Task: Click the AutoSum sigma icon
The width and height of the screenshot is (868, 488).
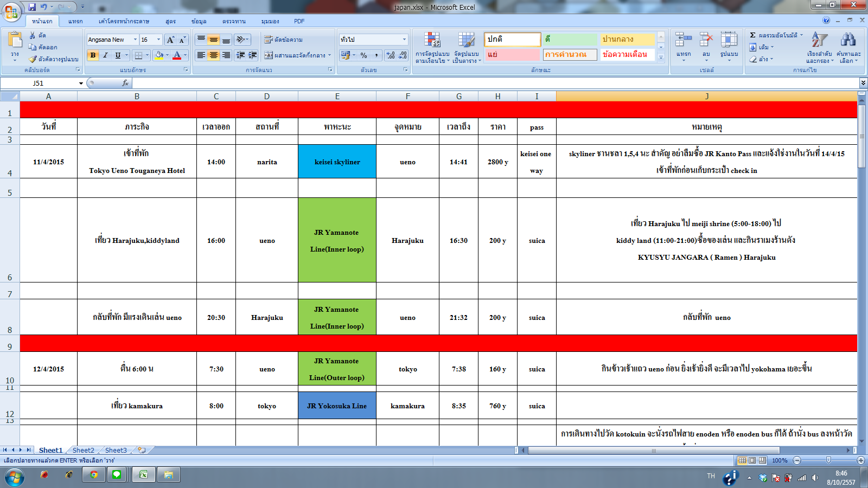Action: pyautogui.click(x=752, y=35)
